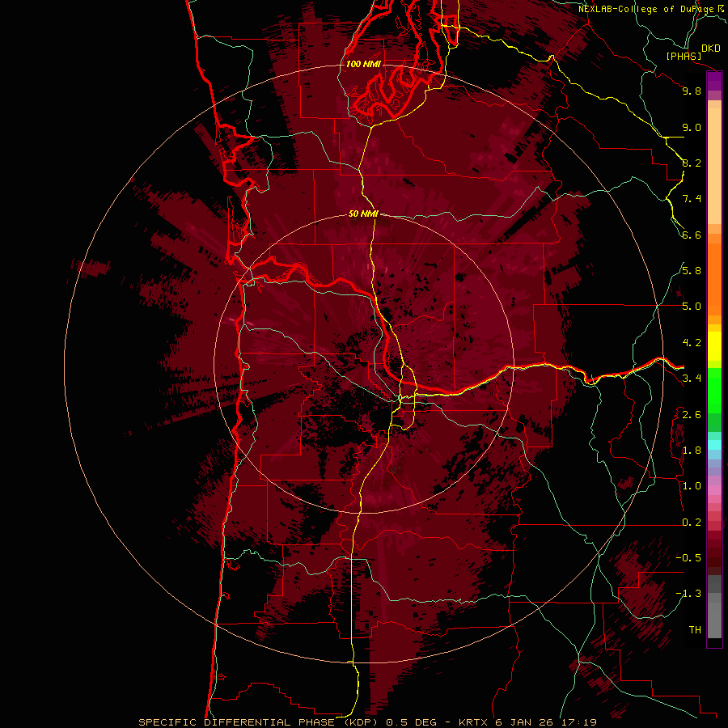The width and height of the screenshot is (728, 728).
Task: Click the DKD [PHAS] legend heading
Action: coord(692,52)
